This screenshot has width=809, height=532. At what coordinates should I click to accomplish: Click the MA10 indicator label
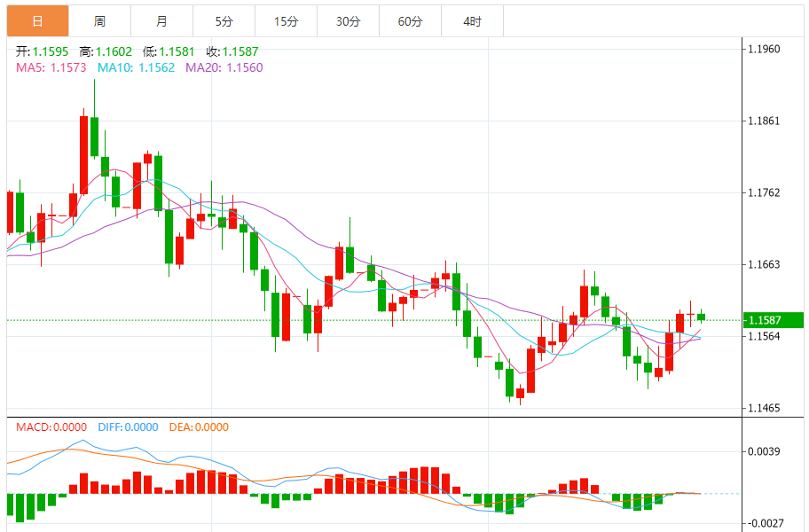[137, 67]
